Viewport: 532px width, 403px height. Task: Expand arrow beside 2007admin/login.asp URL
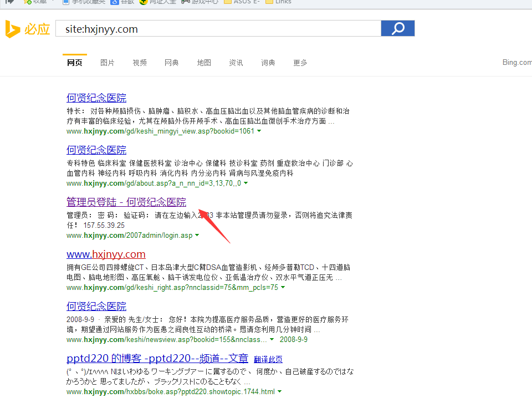tap(197, 235)
